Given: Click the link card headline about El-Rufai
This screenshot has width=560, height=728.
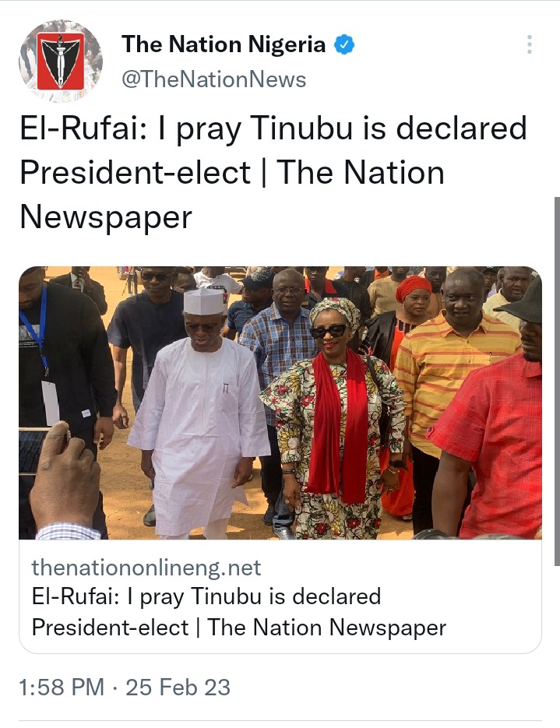Looking at the screenshot, I should point(238,612).
